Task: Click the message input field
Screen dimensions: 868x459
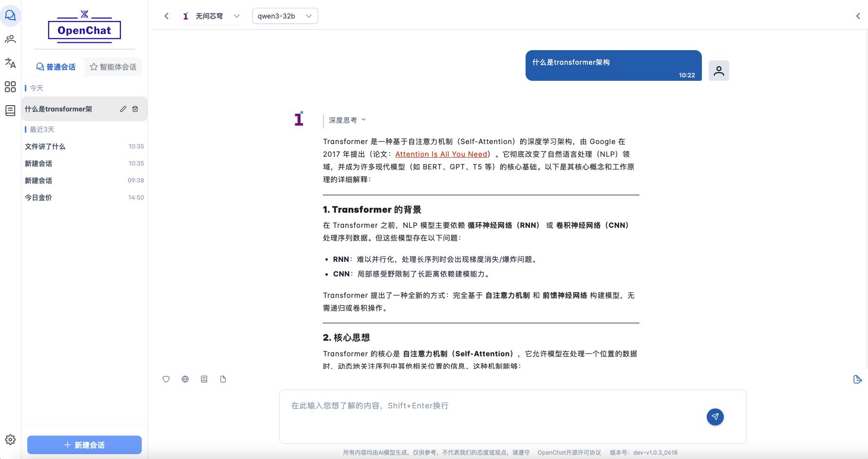Action: pos(512,417)
